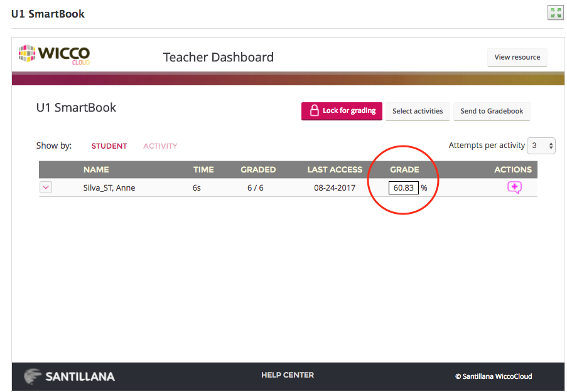This screenshot has height=392, width=567.
Task: Click the student name Silva_ST, Anne
Action: click(109, 188)
